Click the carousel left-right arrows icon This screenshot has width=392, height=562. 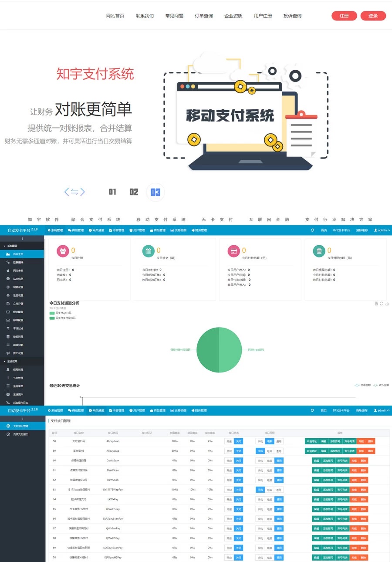tap(74, 192)
